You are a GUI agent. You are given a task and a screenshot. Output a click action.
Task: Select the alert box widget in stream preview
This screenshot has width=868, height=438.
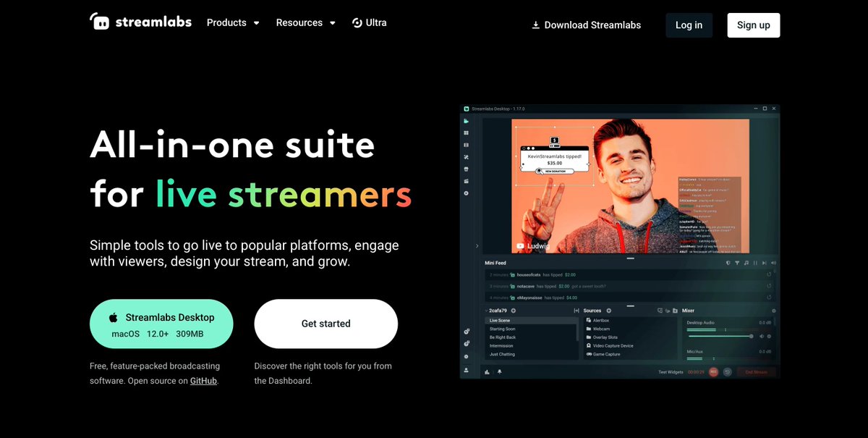554,155
